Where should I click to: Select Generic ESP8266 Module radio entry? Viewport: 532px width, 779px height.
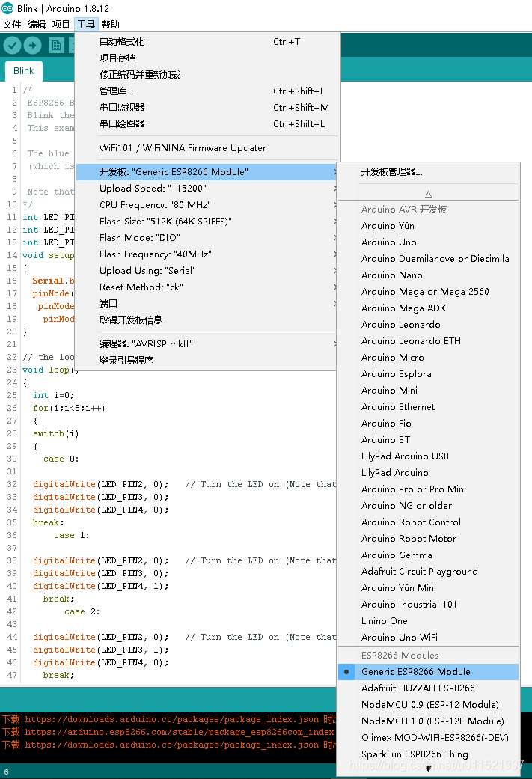(428, 672)
